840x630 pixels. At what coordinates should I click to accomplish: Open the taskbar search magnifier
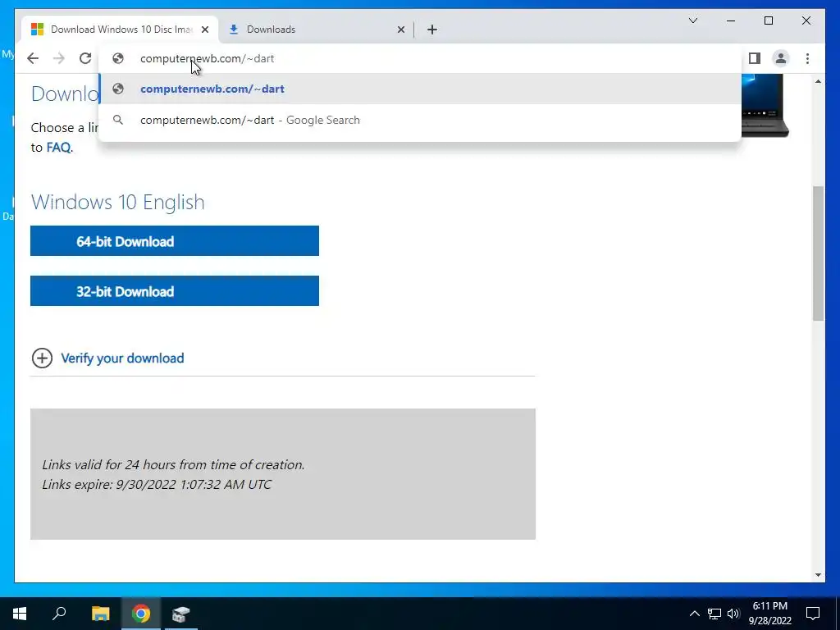point(59,614)
